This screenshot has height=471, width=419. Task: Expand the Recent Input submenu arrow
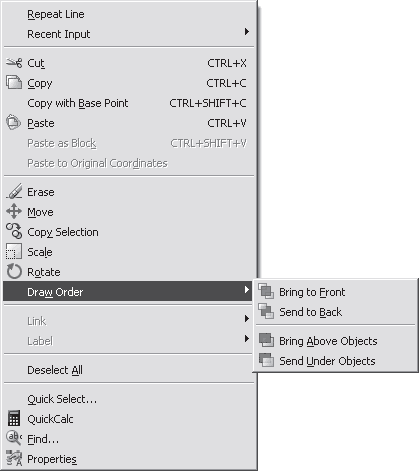[x=246, y=32]
